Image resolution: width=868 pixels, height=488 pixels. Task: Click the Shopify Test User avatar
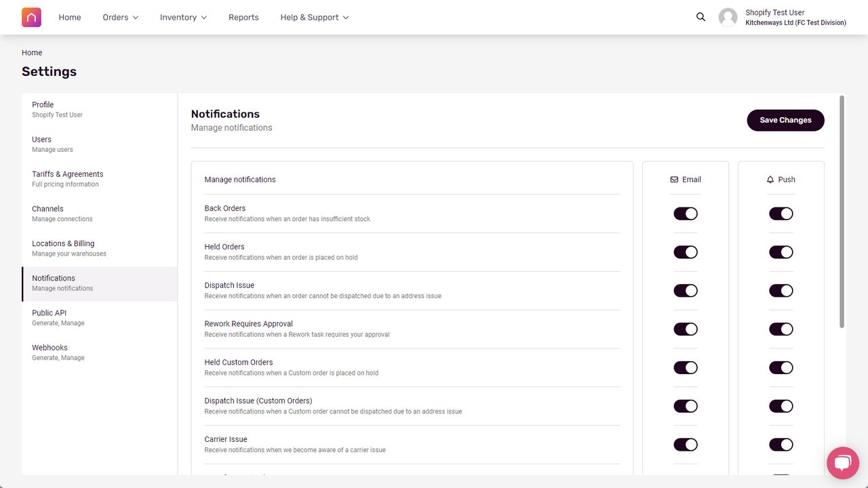point(728,17)
